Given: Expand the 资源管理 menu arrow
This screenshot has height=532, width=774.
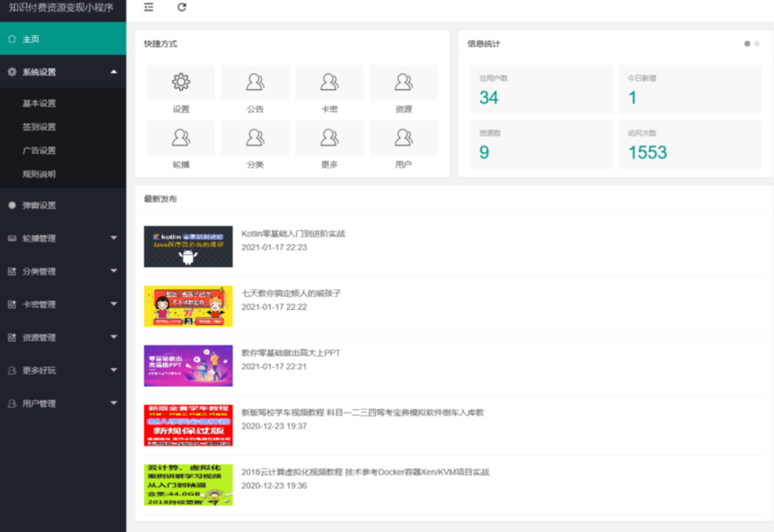Looking at the screenshot, I should coord(114,337).
